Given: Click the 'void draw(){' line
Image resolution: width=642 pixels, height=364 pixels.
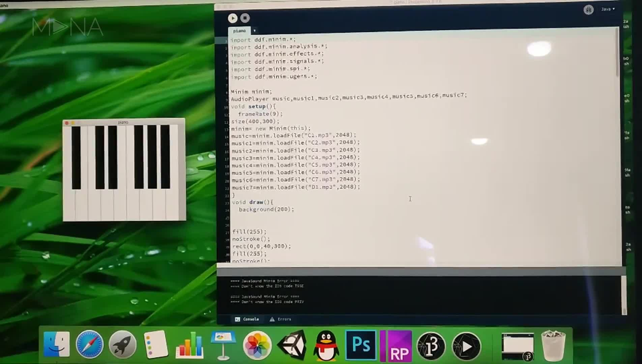Looking at the screenshot, I should [253, 202].
